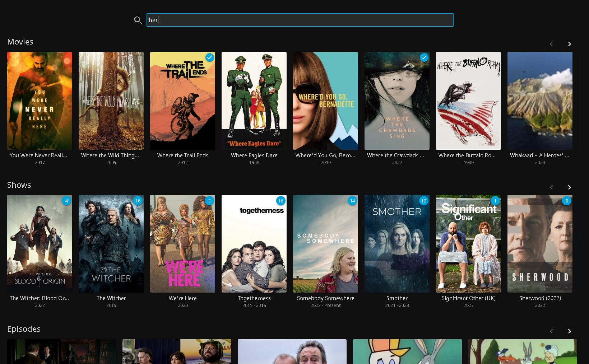Screen dimensions: 589x364
Task: Go to next Episodes using right arrow
Action: tap(569, 331)
